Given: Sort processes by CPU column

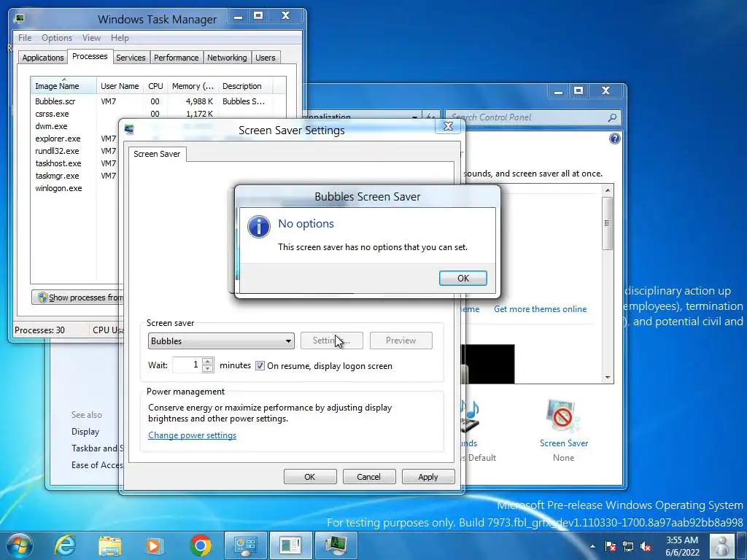Looking at the screenshot, I should pos(155,86).
